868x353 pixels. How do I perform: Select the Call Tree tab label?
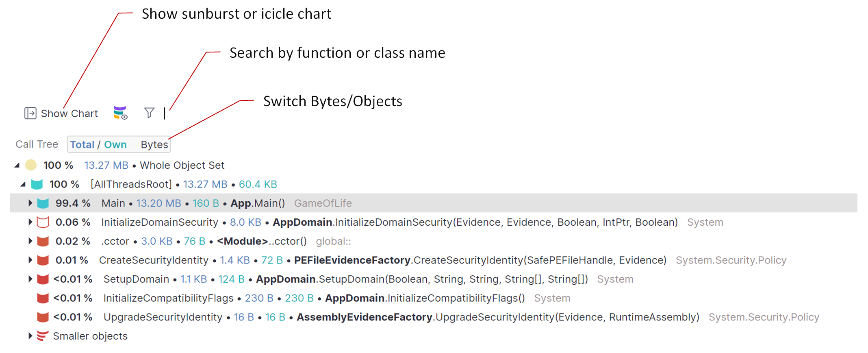coord(37,144)
